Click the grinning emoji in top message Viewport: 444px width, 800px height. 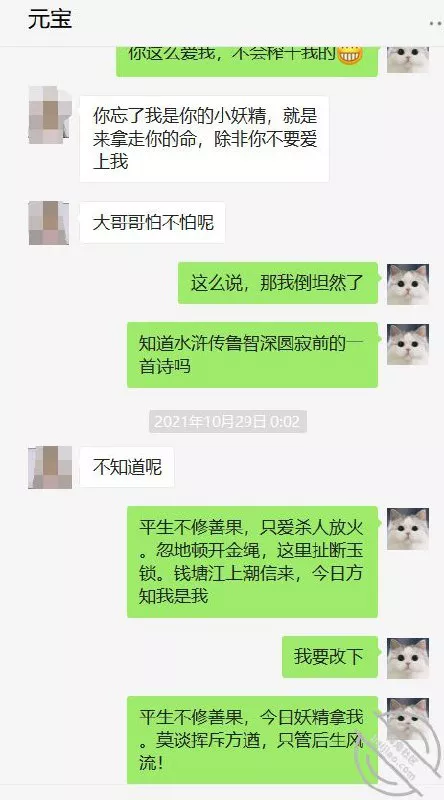[x=350, y=55]
